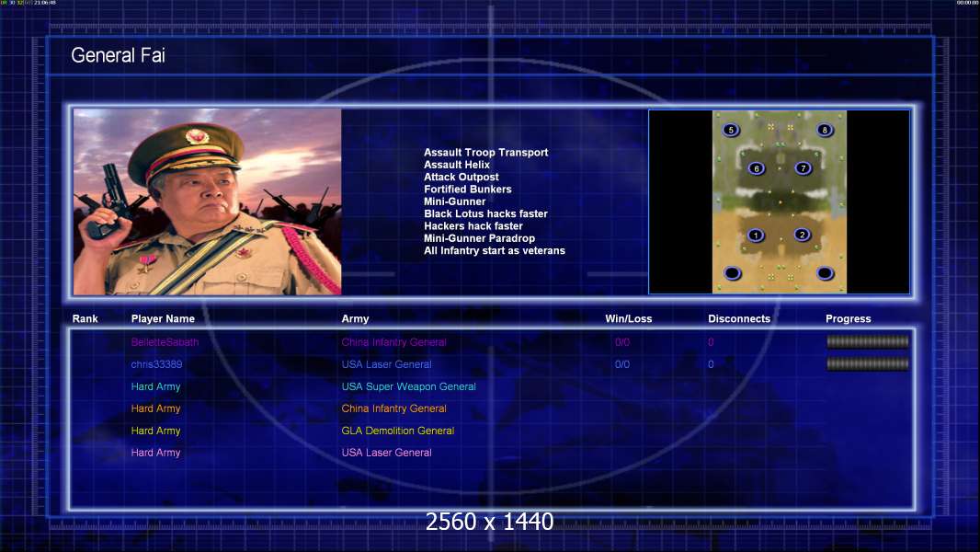Select player name chris33389
Viewport: 980px width, 552px height.
tap(156, 363)
